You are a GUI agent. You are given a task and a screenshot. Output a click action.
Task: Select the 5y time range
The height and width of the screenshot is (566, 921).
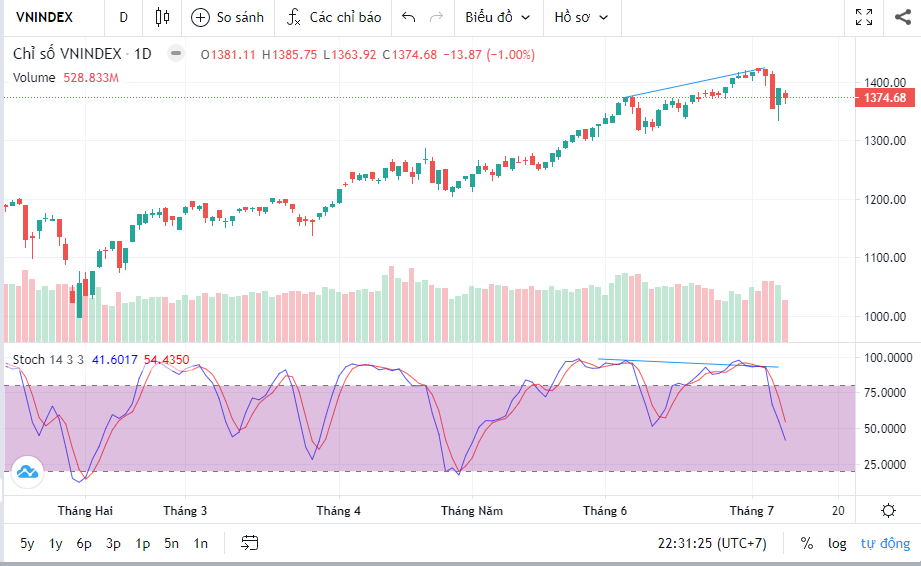[x=27, y=543]
